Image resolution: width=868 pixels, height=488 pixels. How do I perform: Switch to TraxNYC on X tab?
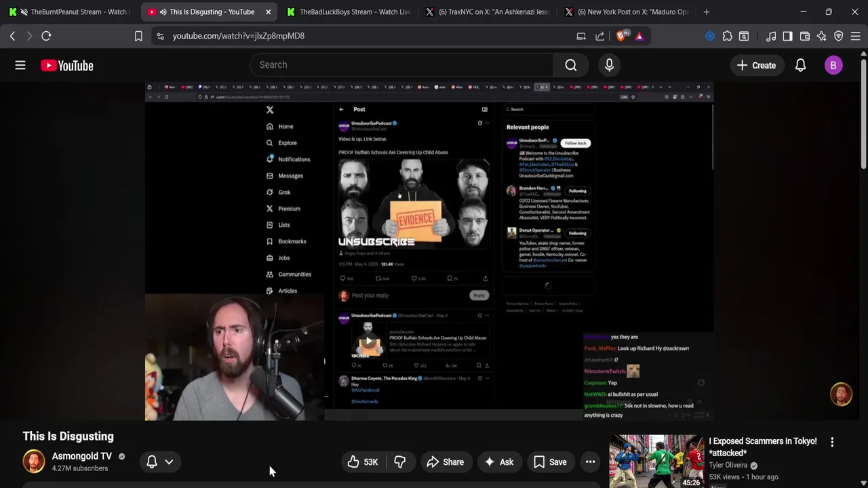(x=486, y=12)
